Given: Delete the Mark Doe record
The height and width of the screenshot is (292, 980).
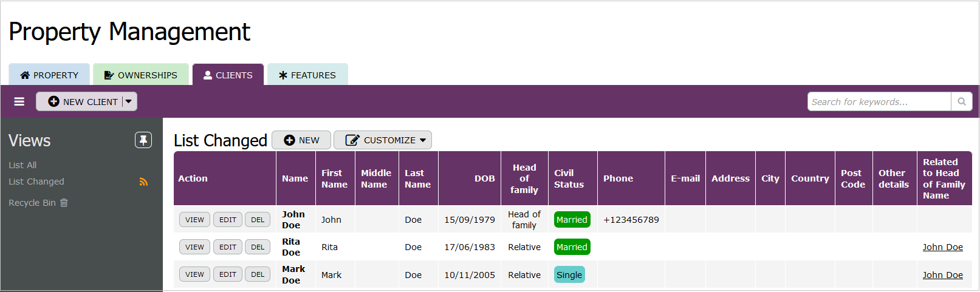Looking at the screenshot, I should click(x=258, y=274).
